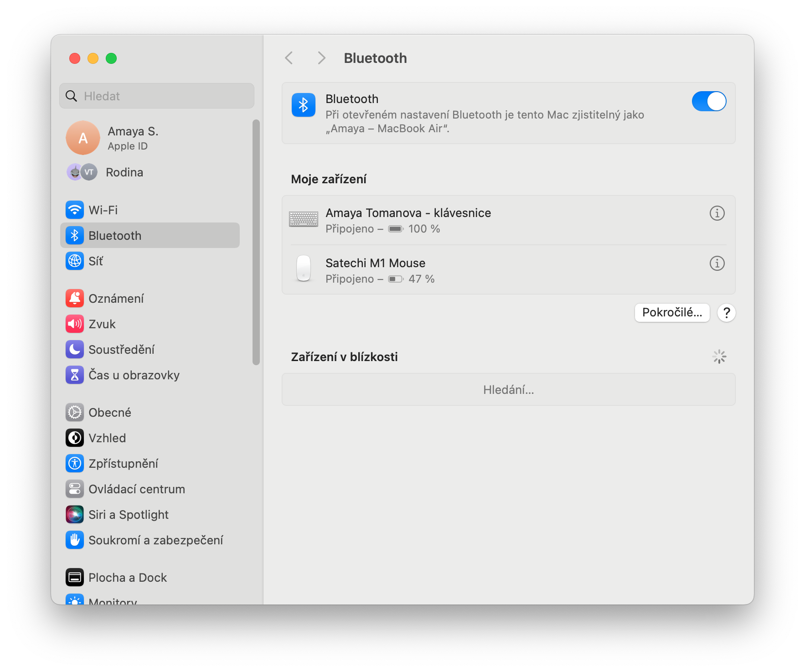Select Vzhled in the sidebar

pyautogui.click(x=150, y=438)
